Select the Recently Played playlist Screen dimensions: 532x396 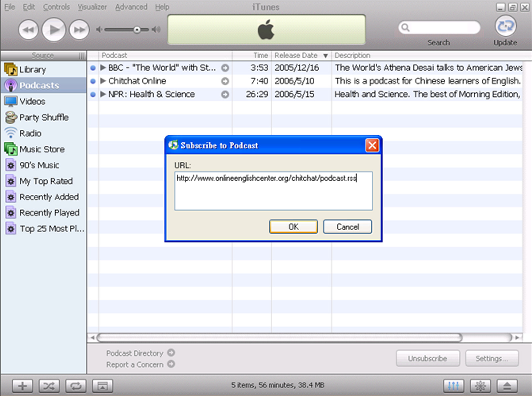[43, 213]
